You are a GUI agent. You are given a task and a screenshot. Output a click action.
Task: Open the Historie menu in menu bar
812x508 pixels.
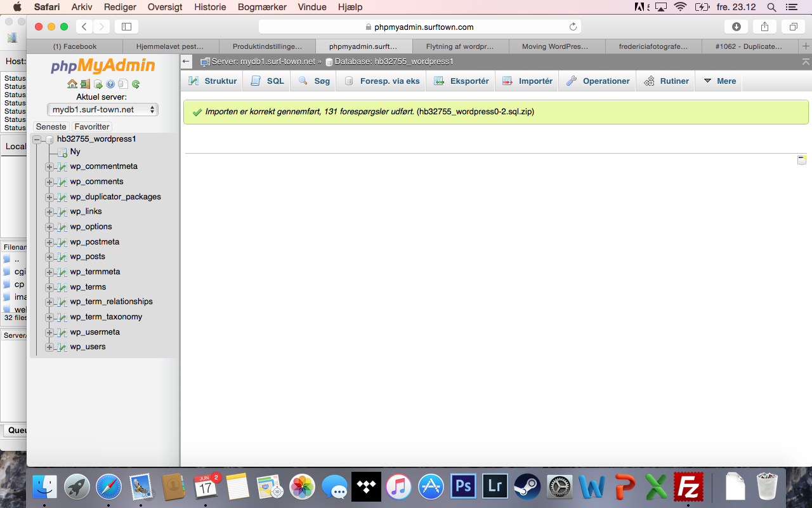tap(209, 7)
